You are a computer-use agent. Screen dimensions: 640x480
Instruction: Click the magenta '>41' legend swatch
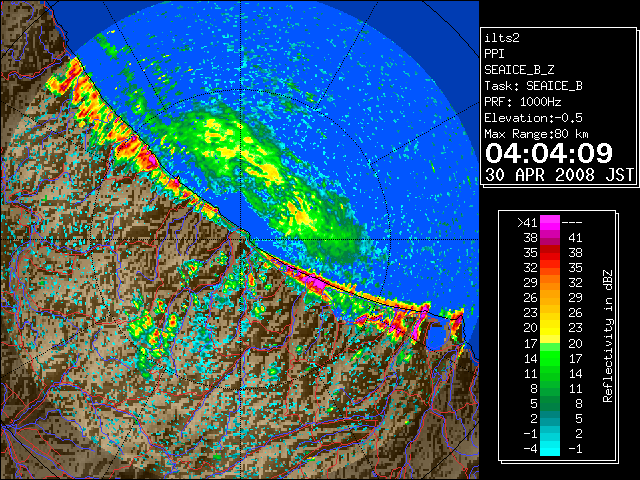coord(550,222)
